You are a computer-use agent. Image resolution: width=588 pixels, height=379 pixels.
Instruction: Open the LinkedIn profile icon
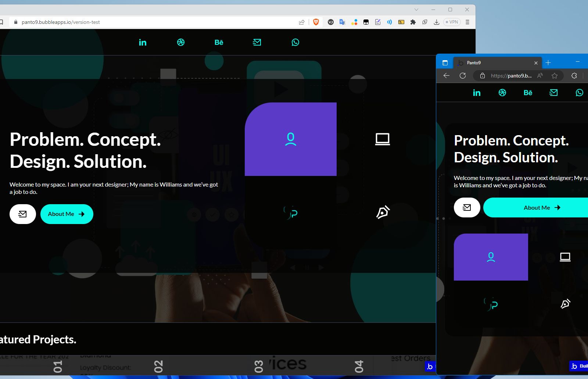[143, 42]
